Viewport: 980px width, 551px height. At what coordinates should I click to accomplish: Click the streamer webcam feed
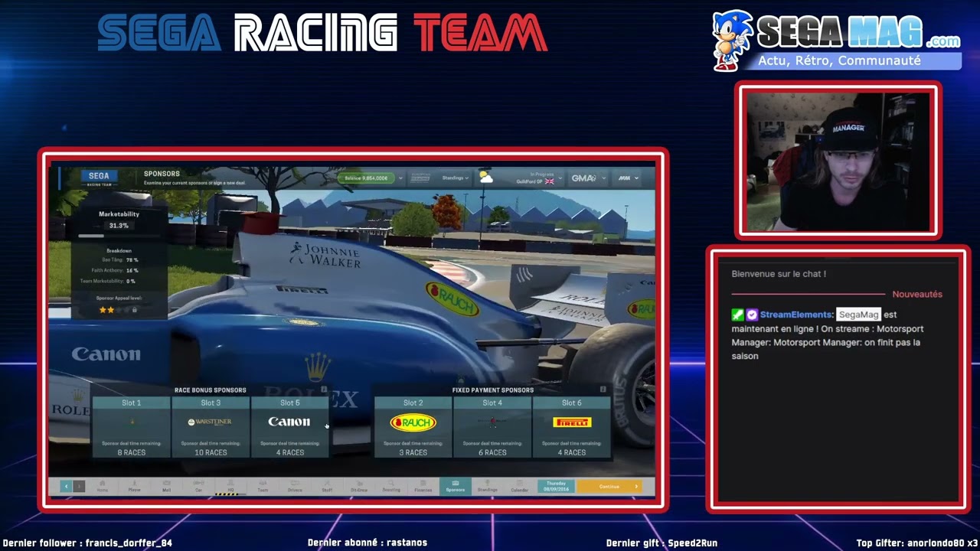tap(838, 161)
